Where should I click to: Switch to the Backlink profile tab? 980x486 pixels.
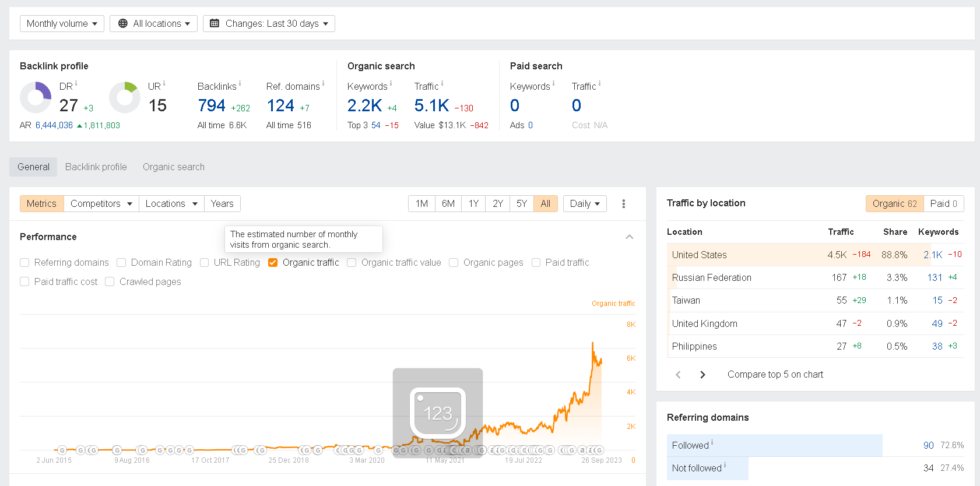[96, 167]
